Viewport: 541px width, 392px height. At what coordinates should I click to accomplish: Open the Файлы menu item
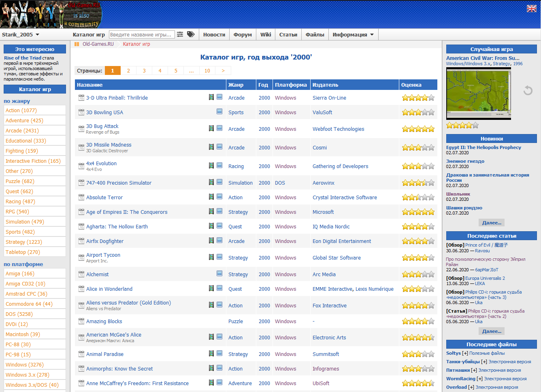(x=315, y=35)
